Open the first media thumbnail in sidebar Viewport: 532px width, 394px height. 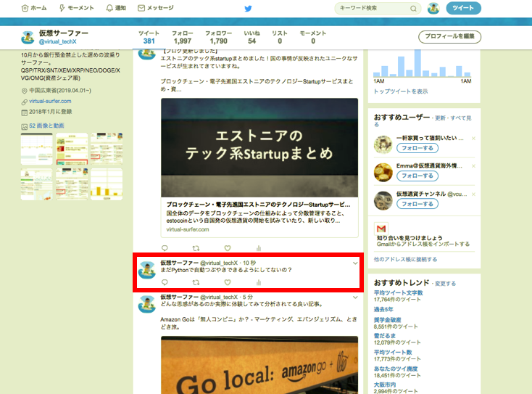(37, 149)
